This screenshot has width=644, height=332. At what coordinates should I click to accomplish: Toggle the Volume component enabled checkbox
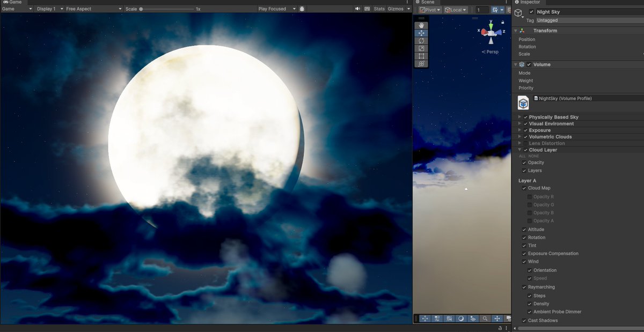(529, 64)
